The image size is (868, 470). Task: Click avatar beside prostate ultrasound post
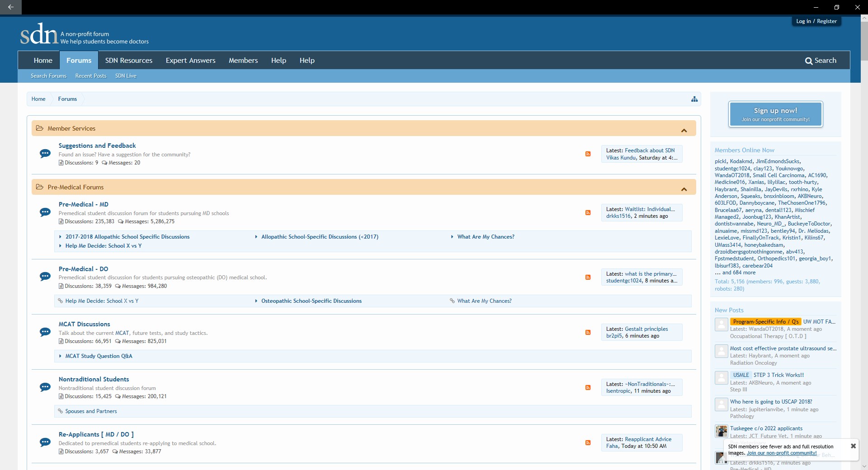[x=721, y=351]
